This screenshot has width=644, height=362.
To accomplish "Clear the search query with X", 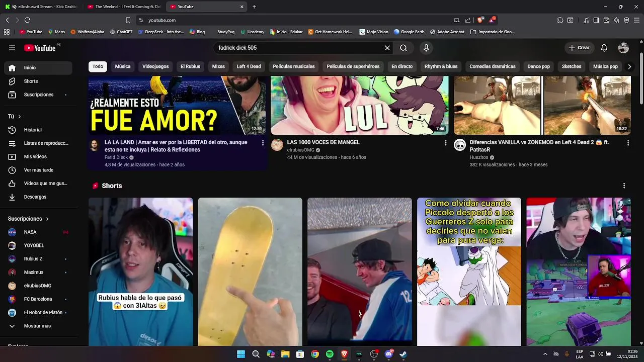I will click(387, 48).
